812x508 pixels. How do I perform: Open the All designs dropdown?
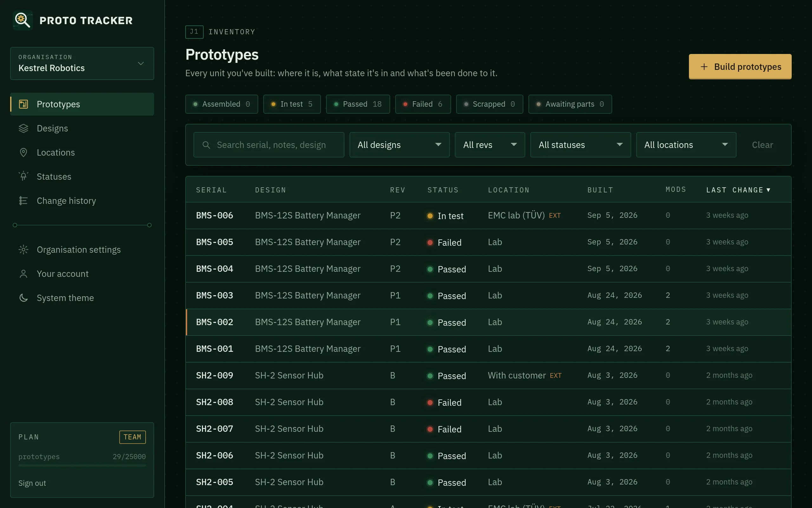tap(399, 145)
